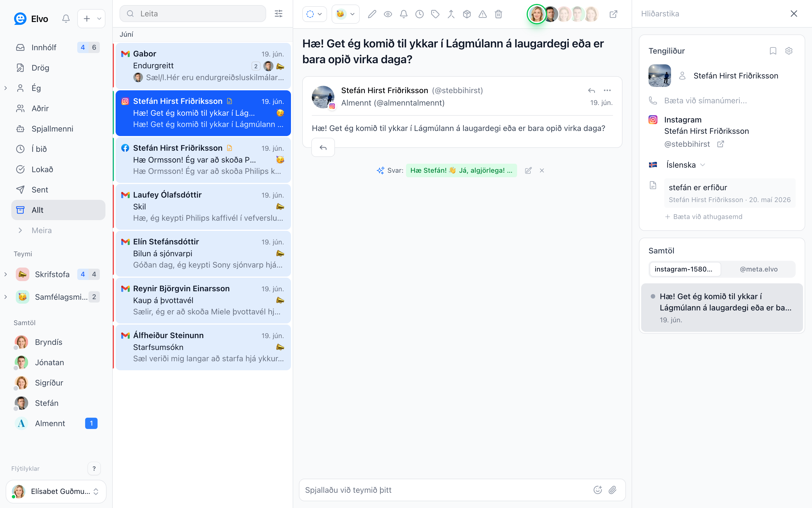Open the plus new item dropdown

click(91, 18)
